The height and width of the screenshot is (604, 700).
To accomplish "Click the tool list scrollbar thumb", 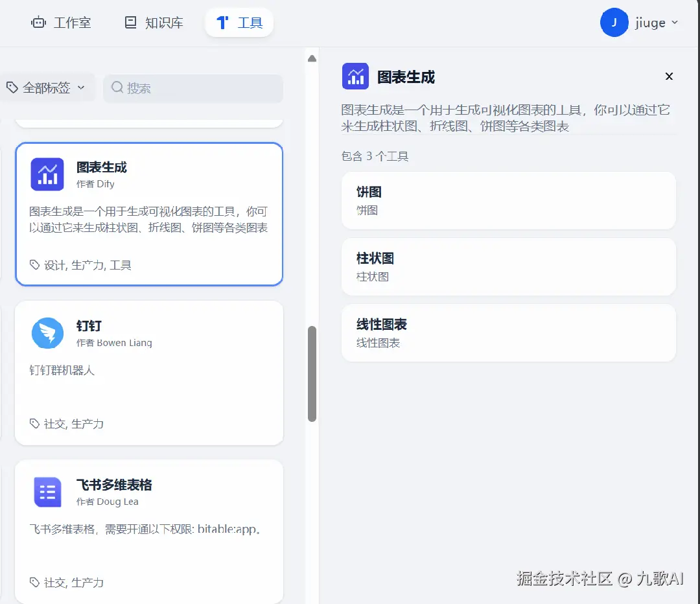I will click(x=312, y=374).
